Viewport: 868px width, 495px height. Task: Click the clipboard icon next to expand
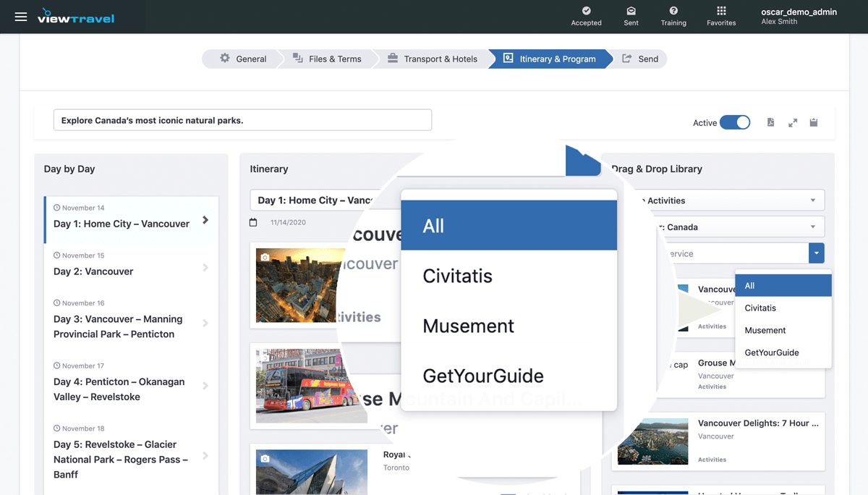tap(814, 122)
